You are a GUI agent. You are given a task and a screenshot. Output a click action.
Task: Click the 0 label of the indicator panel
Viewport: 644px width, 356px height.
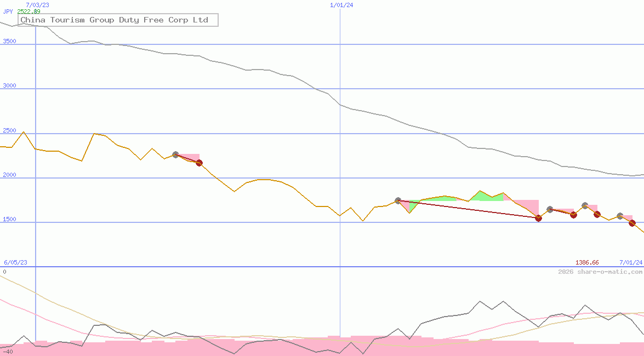(4, 272)
